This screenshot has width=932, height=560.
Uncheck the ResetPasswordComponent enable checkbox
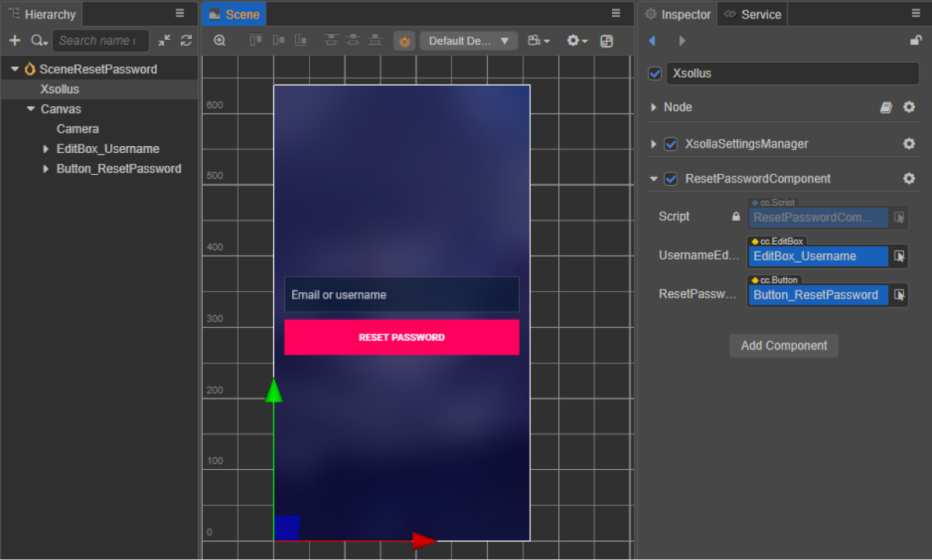point(671,179)
